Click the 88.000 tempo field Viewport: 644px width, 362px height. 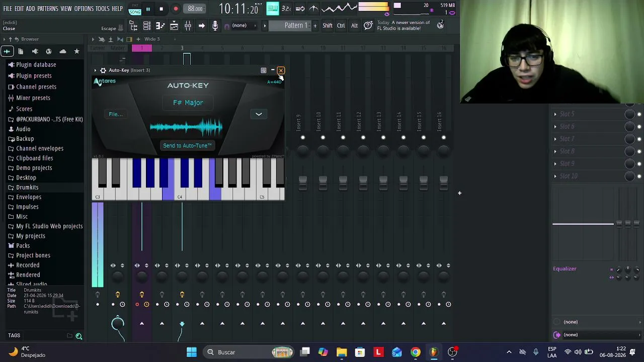point(195,9)
